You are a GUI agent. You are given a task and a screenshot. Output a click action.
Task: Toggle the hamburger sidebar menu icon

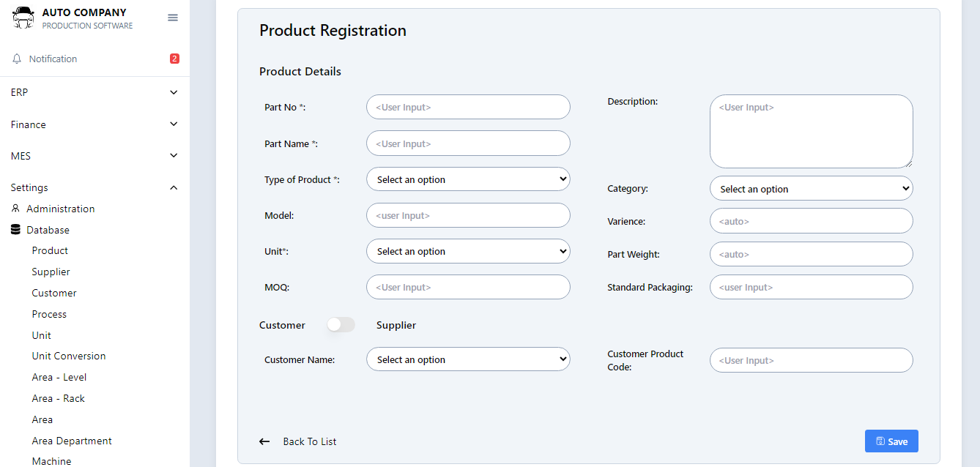(x=173, y=18)
